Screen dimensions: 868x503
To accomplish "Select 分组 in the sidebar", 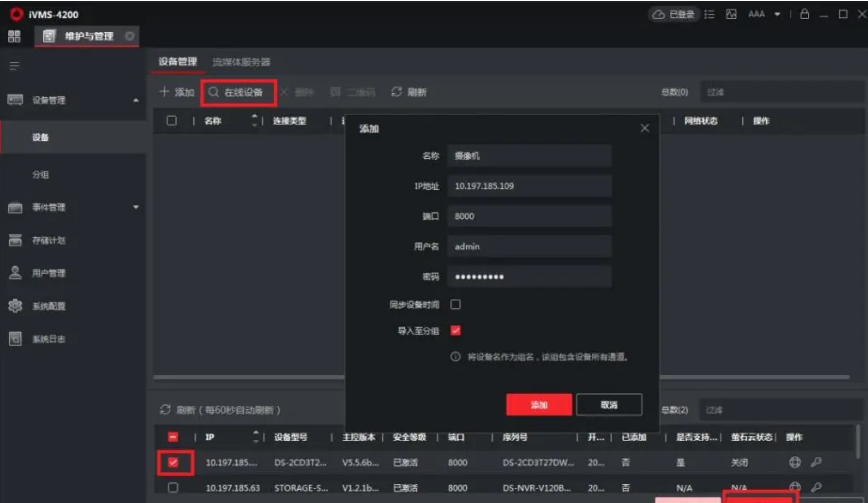I will click(x=41, y=174).
